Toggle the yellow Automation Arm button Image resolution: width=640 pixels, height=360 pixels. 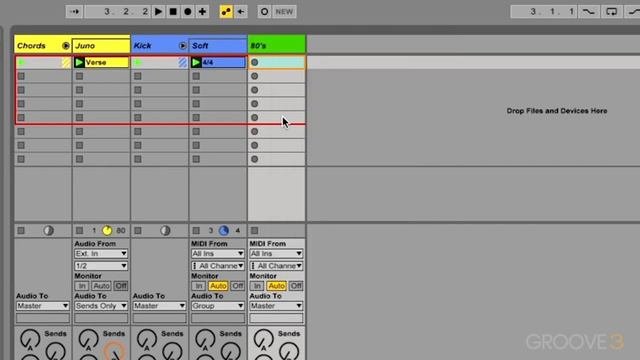click(x=226, y=11)
